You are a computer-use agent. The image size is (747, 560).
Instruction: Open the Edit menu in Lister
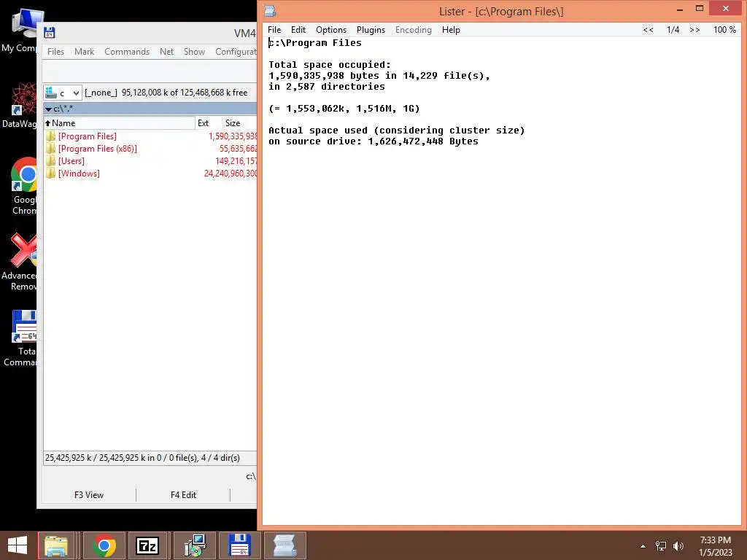point(298,29)
